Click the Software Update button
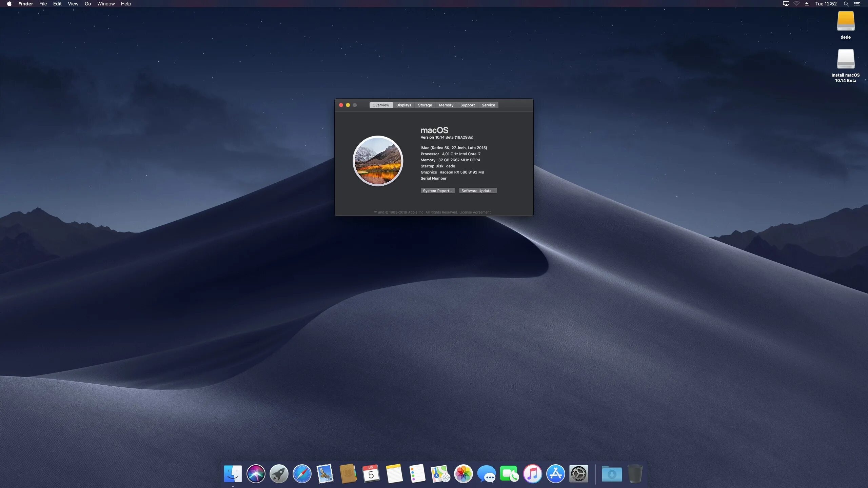This screenshot has width=868, height=488. tap(478, 191)
